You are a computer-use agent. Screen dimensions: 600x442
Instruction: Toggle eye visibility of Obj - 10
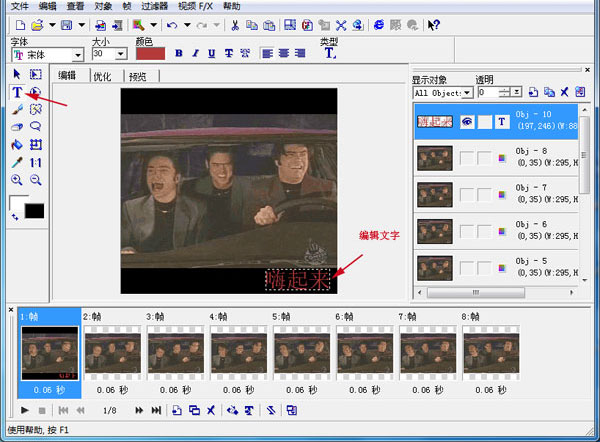click(467, 122)
